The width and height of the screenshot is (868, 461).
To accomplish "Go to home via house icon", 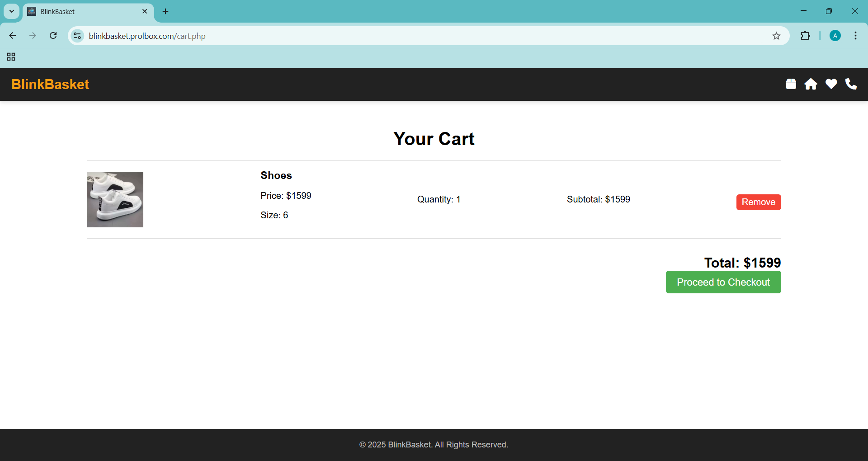I will [811, 84].
